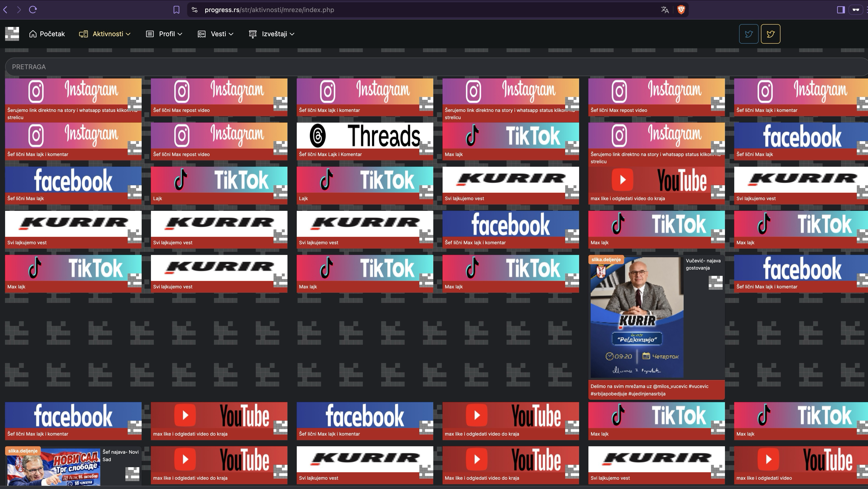Screen dimensions: 868x489
Task: Open site settings icon in address bar
Action: (195, 10)
